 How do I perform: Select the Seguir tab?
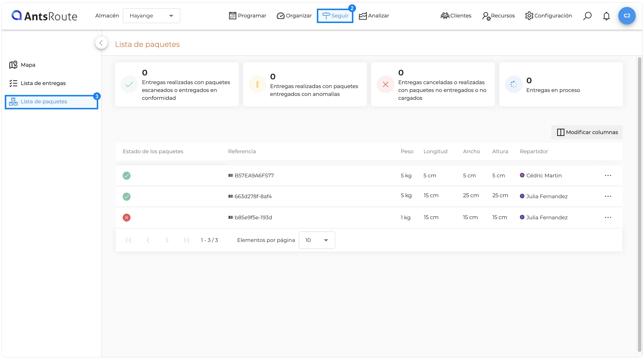[x=335, y=16]
